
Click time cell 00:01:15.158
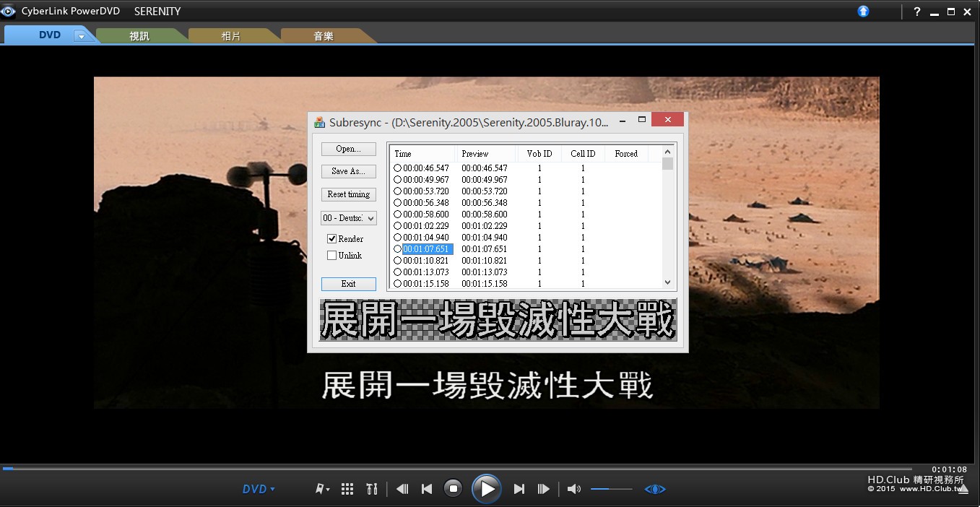426,284
